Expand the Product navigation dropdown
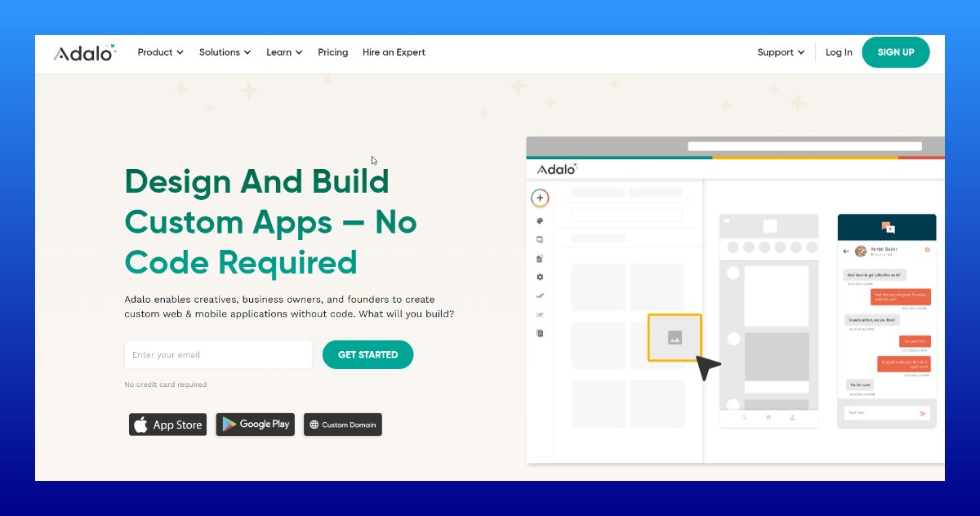The width and height of the screenshot is (980, 516). [160, 52]
